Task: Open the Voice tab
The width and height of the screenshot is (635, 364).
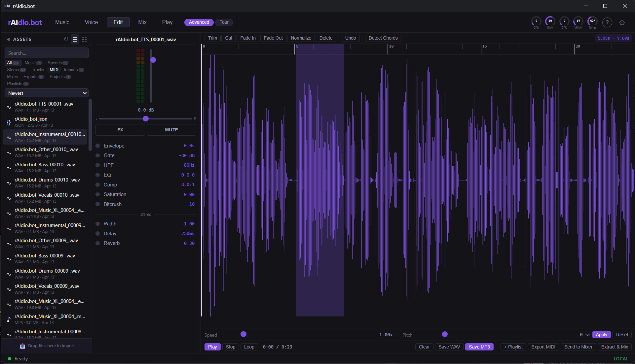Action: (91, 22)
